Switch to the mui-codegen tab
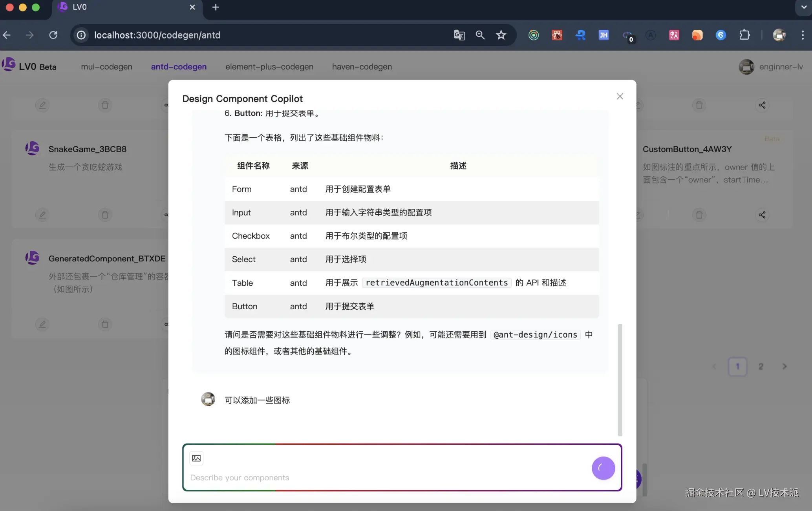 (106, 67)
